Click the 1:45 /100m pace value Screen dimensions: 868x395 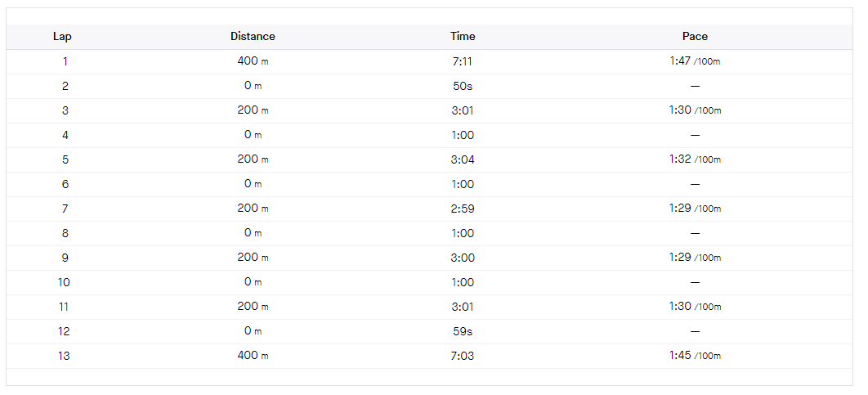[x=695, y=356]
